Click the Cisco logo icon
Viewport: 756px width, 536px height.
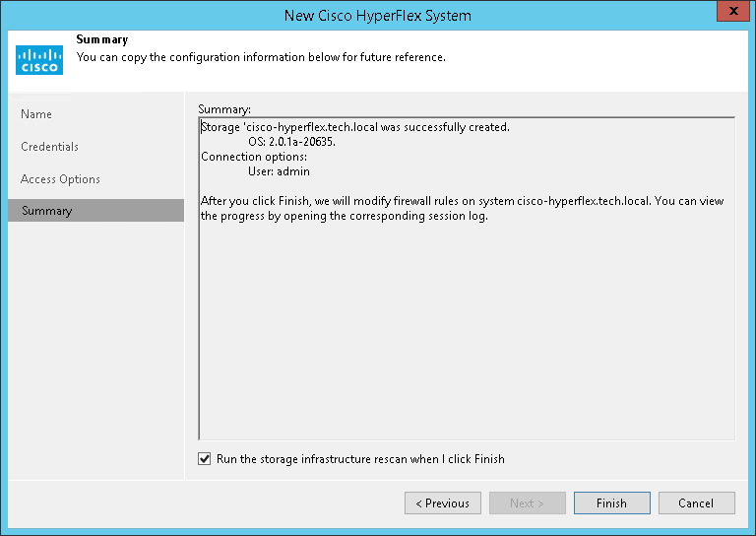point(39,59)
